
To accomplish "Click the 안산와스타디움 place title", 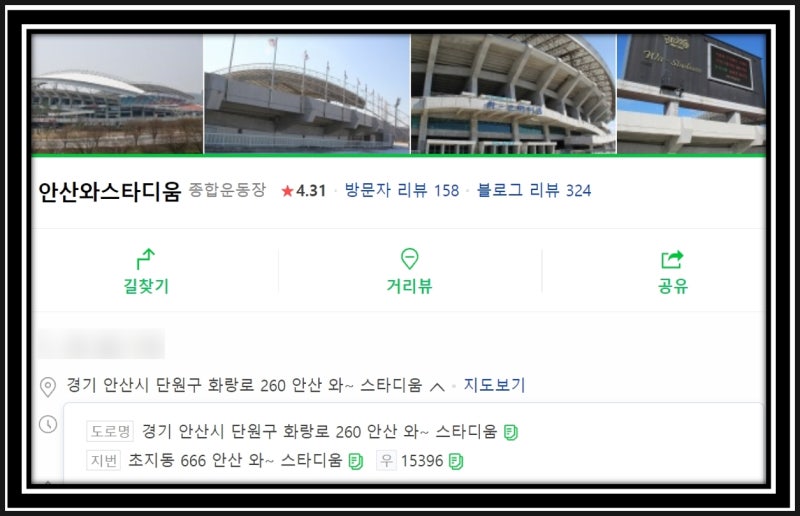I will [x=110, y=192].
